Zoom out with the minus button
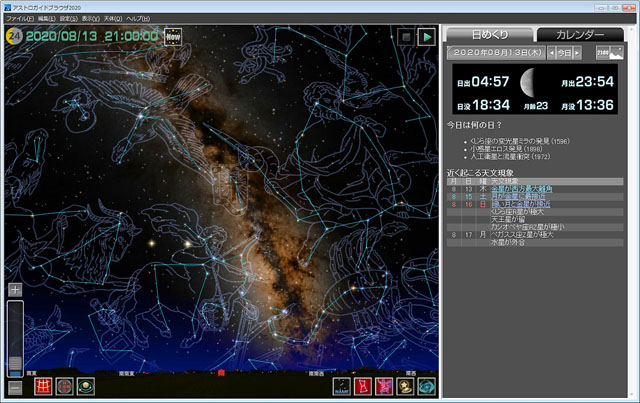The image size is (640, 403). coord(15,387)
